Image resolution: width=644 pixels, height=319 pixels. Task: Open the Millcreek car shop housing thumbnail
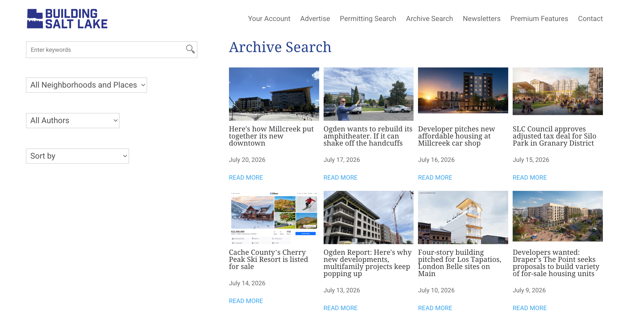click(463, 91)
